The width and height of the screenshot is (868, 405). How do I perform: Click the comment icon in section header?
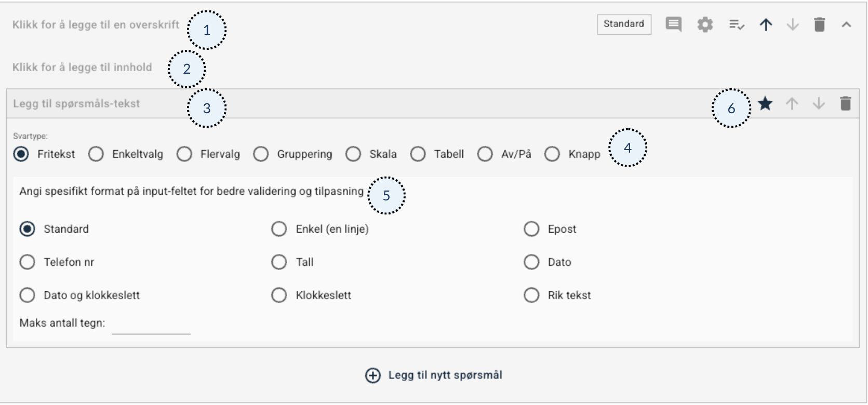(x=673, y=24)
